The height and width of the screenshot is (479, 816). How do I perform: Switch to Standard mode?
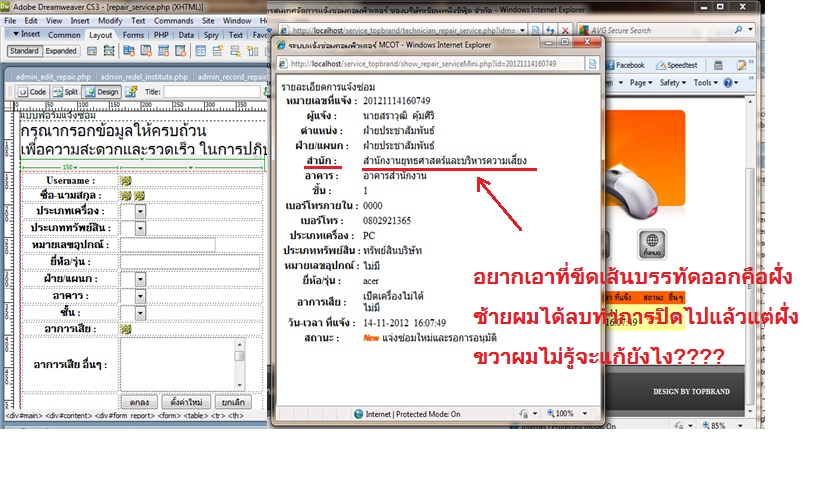tap(24, 51)
